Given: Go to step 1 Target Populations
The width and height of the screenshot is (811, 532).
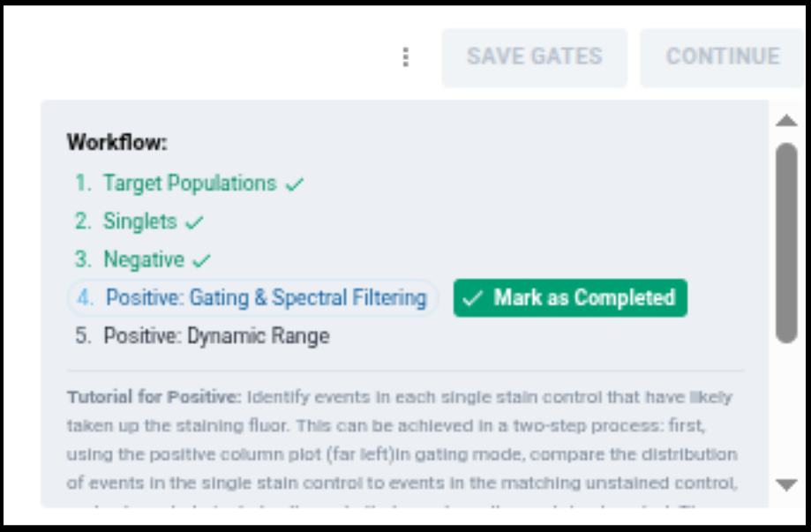Looking at the screenshot, I should (189, 184).
